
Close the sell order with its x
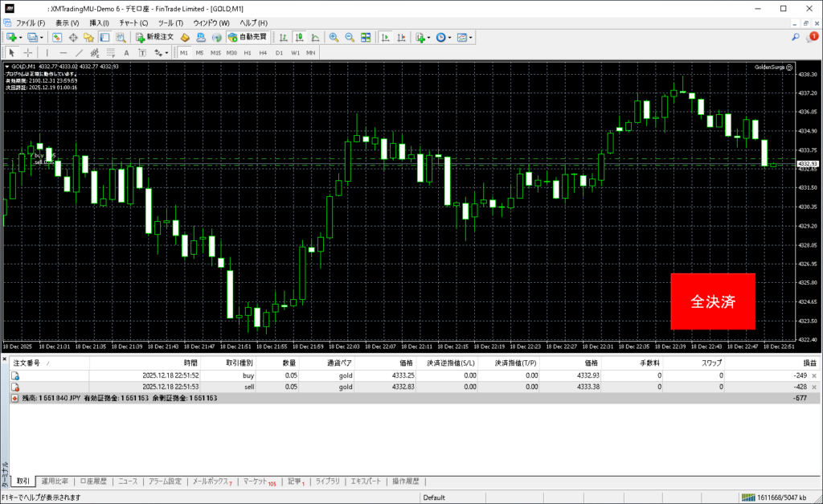click(x=814, y=387)
